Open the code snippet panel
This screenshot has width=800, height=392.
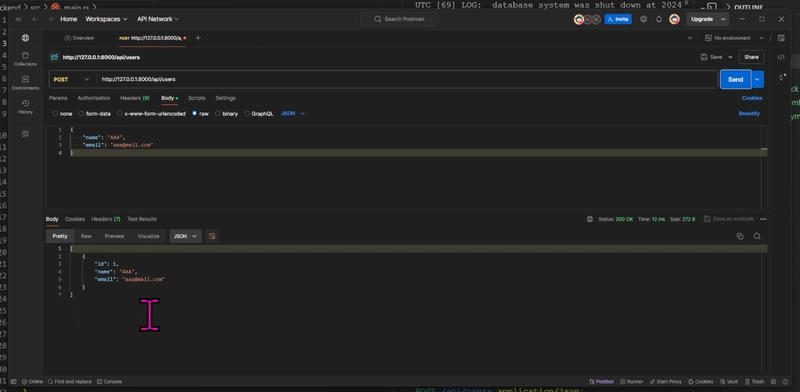pyautogui.click(x=781, y=57)
